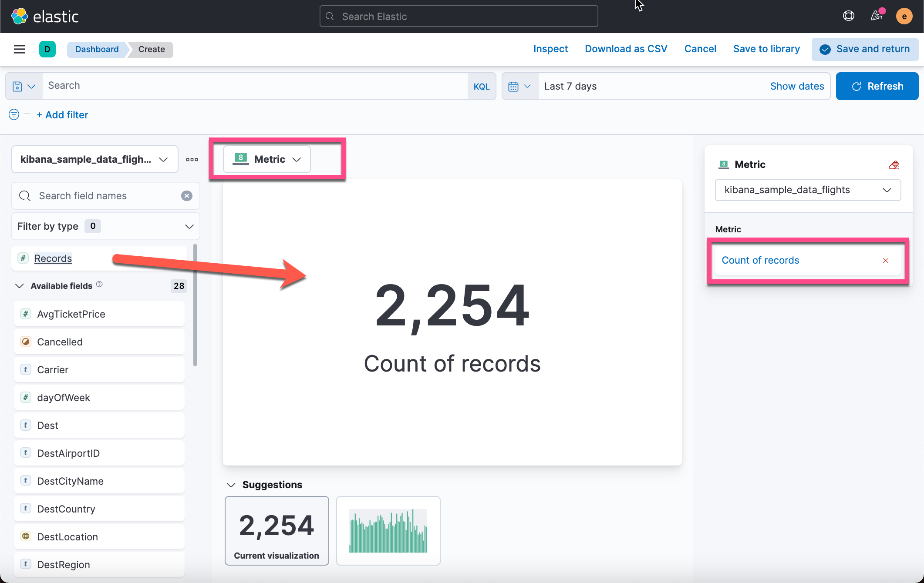The width and height of the screenshot is (924, 583).
Task: Collapse the Suggestions section
Action: point(231,485)
